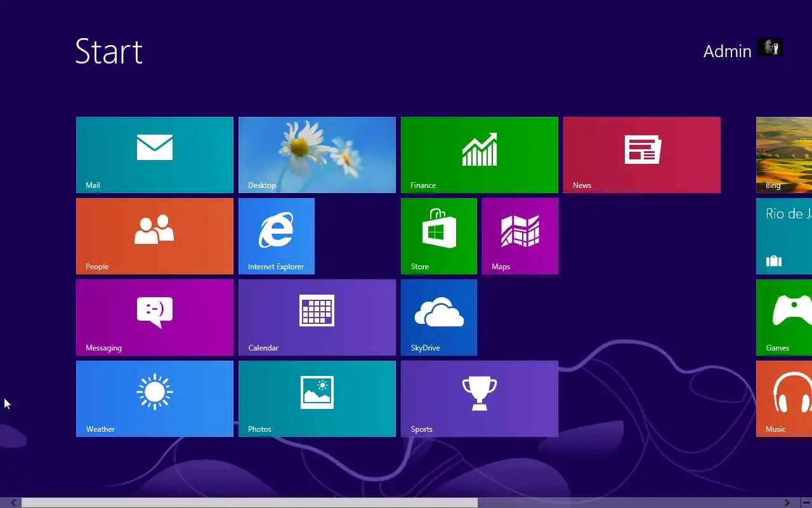Open the Rio de Janeiro travel tile

784,236
